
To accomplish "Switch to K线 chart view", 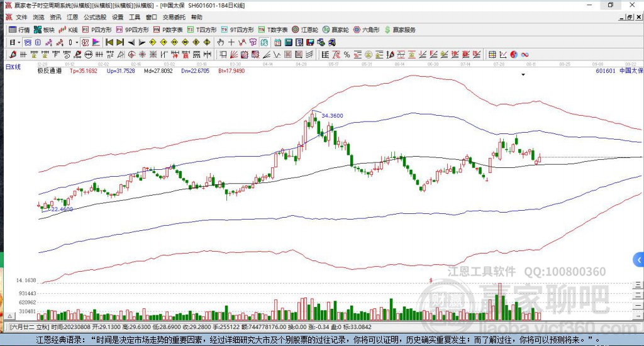I will pos(68,30).
